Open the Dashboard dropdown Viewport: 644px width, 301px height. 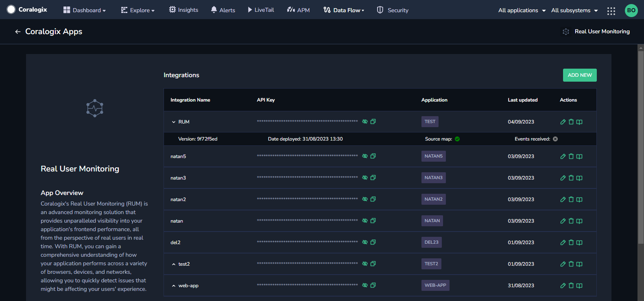[x=85, y=10]
